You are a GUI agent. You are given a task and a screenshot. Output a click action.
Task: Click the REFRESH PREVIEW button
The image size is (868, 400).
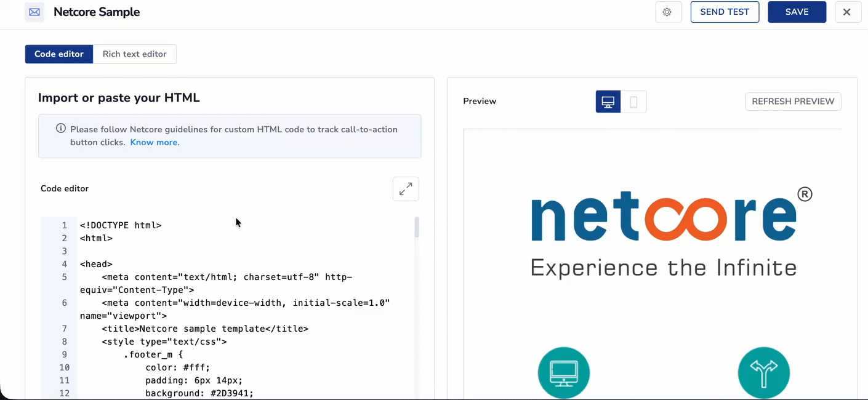793,102
